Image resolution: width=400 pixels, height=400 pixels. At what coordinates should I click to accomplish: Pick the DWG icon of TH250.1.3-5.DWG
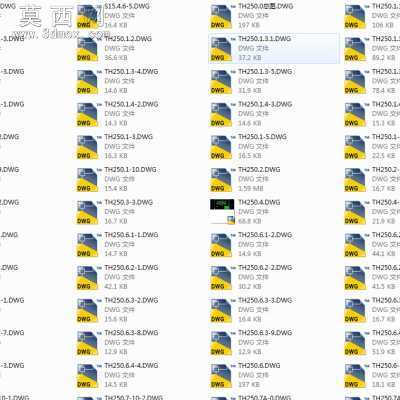pyautogui.click(x=221, y=82)
